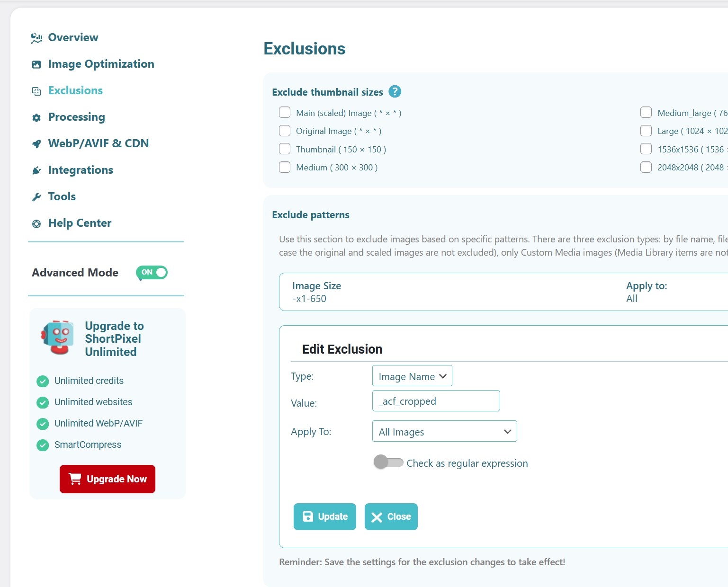Check the Thumbnail ( 150 × 150 ) size

284,149
